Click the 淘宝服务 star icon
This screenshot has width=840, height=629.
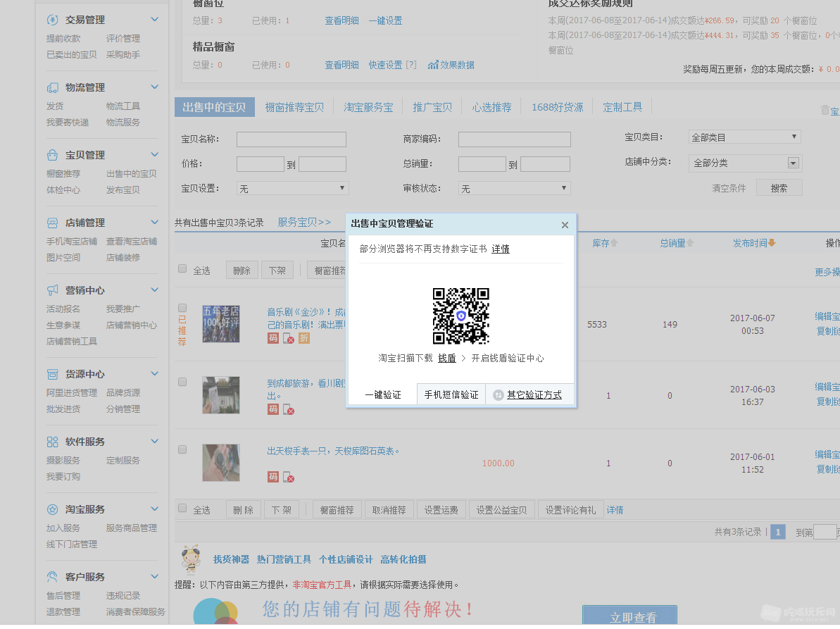(x=53, y=509)
